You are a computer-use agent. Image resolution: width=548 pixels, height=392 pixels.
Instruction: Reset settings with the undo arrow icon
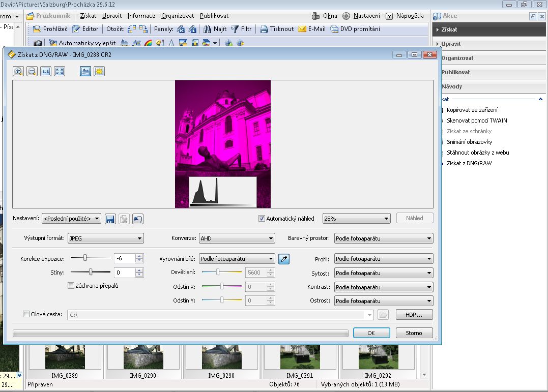[x=137, y=219]
